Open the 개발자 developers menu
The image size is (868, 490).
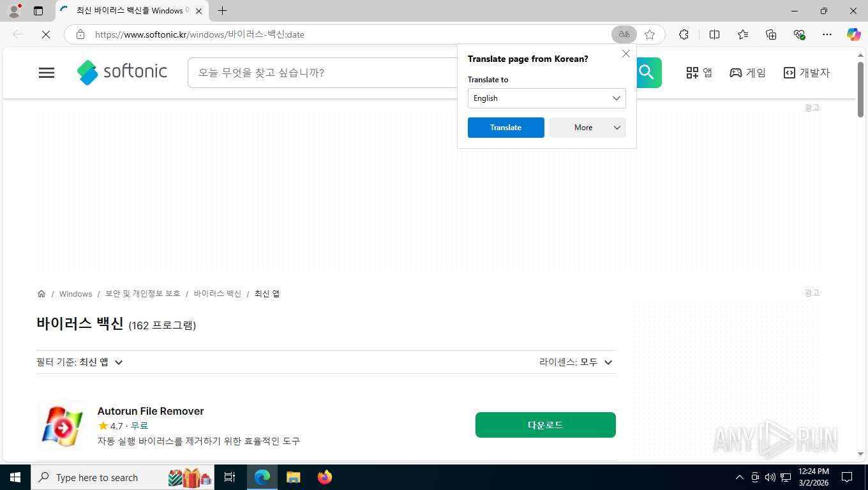[807, 73]
